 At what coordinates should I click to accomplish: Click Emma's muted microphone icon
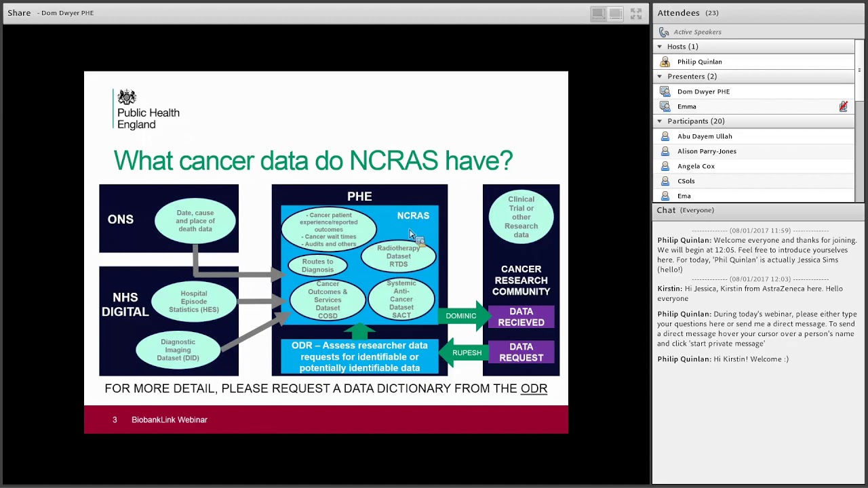843,106
